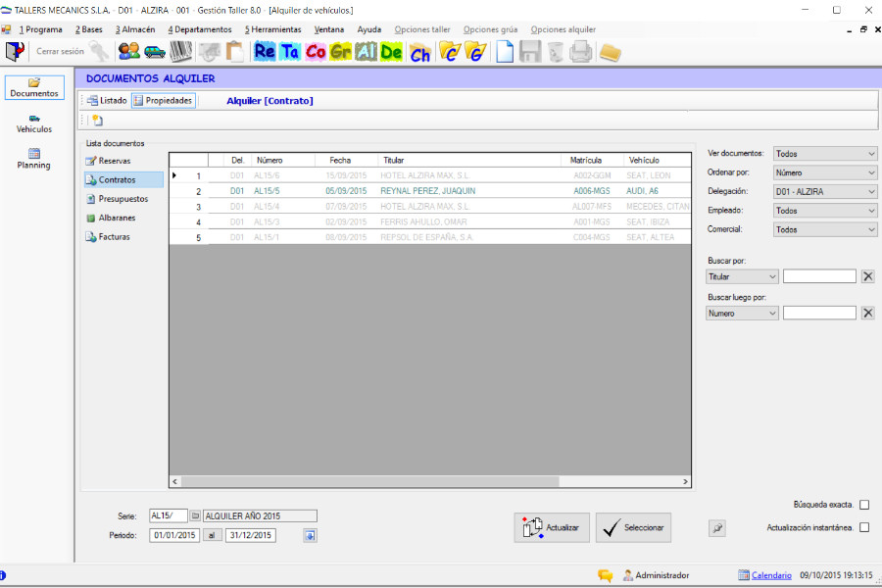Open the 4 Departamentos menu

pos(200,29)
